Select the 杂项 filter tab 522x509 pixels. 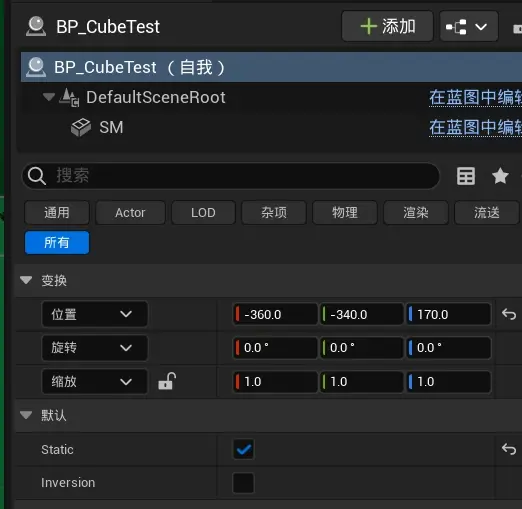pos(274,212)
